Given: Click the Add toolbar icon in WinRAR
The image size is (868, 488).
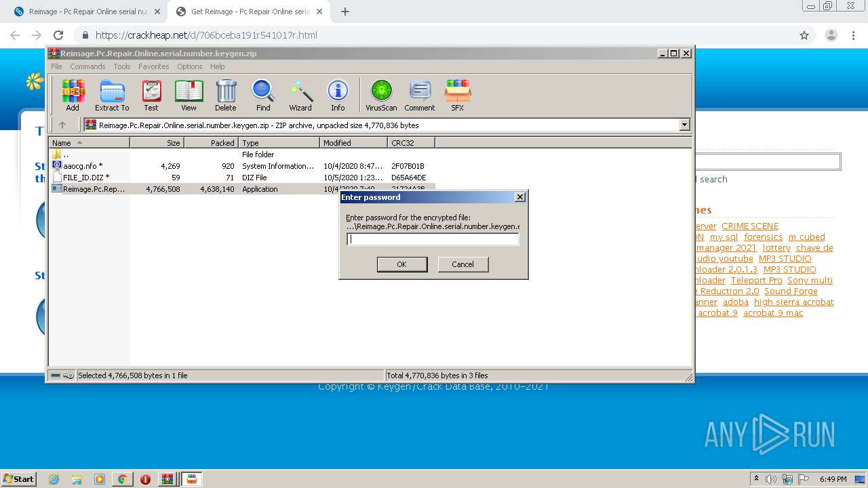Looking at the screenshot, I should pyautogui.click(x=73, y=95).
